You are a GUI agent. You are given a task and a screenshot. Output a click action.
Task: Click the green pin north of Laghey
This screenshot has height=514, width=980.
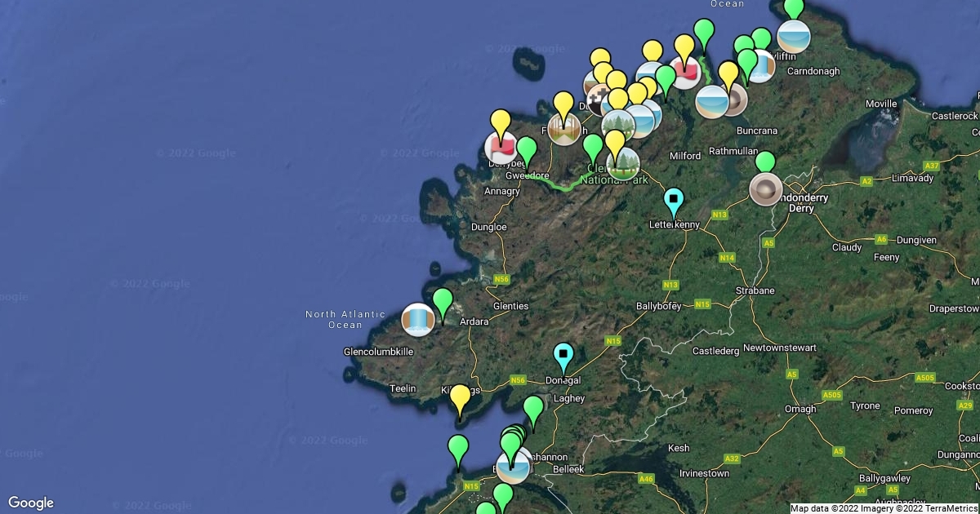pos(533,410)
